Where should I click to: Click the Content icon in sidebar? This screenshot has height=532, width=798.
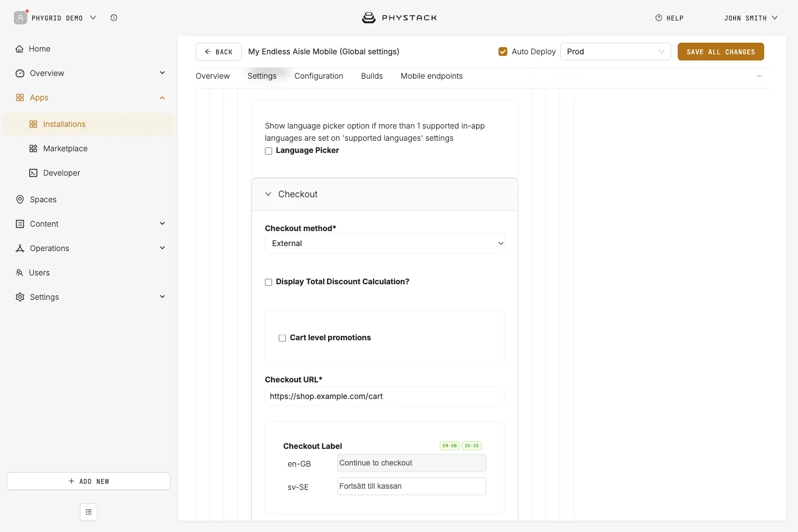20,224
